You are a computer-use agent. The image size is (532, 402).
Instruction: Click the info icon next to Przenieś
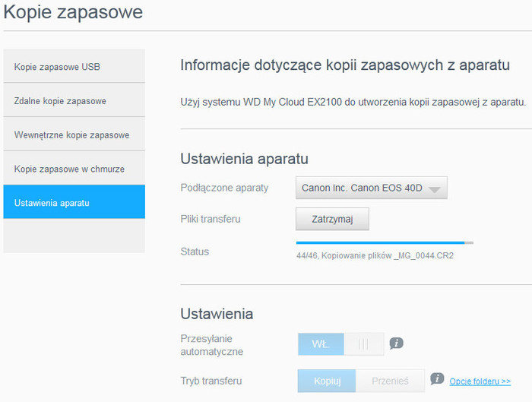[x=437, y=378]
